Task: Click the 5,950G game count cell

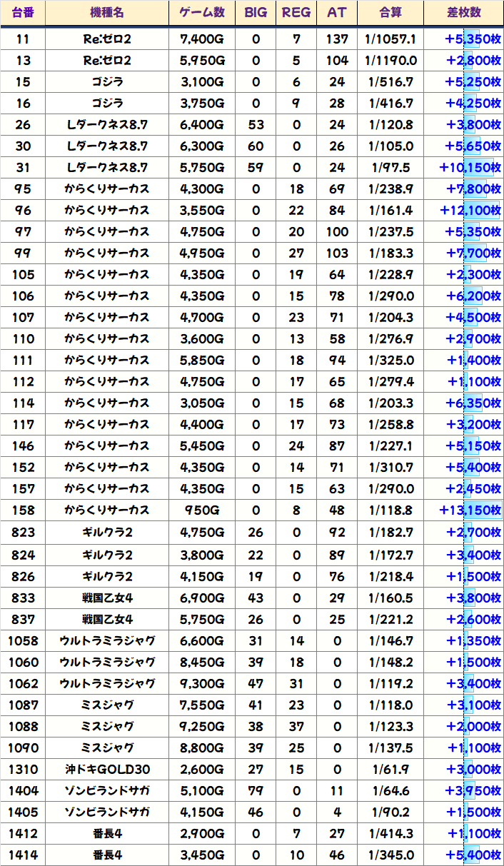Action: point(203,60)
